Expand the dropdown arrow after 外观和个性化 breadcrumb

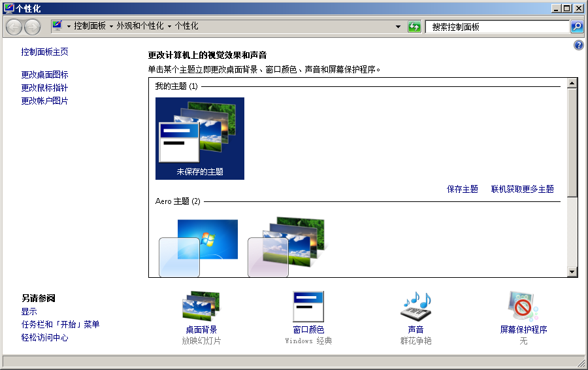tap(170, 27)
